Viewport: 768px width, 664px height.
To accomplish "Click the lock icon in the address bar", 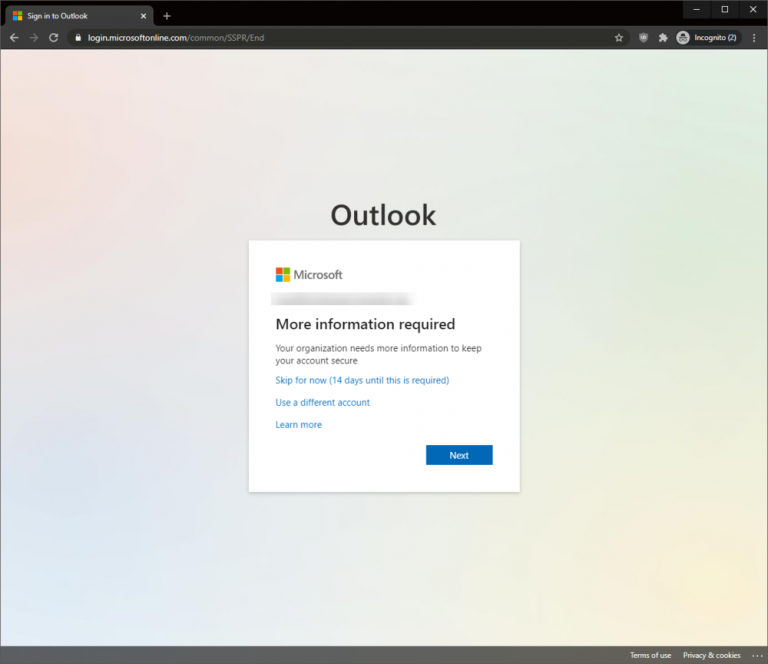I will 78,38.
